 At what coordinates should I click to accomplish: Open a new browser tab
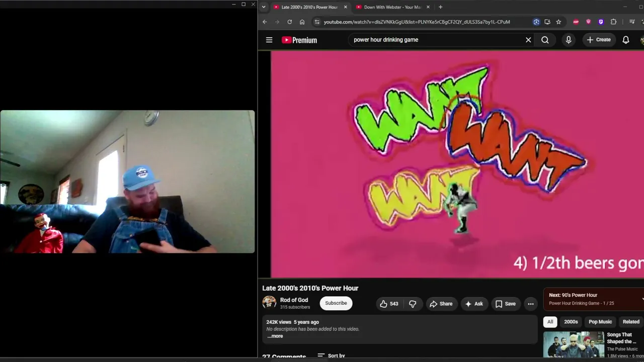pos(440,7)
